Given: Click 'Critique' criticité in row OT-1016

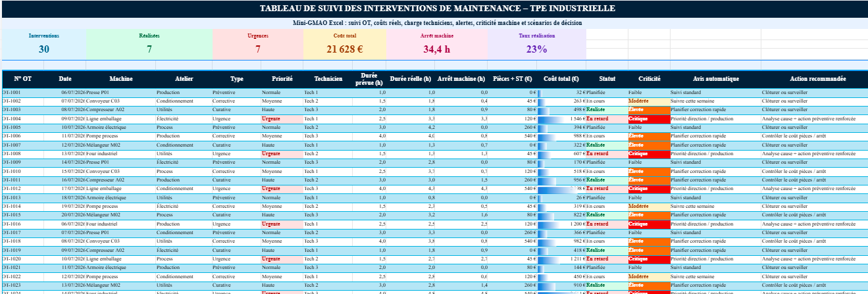Looking at the screenshot, I should [649, 224].
